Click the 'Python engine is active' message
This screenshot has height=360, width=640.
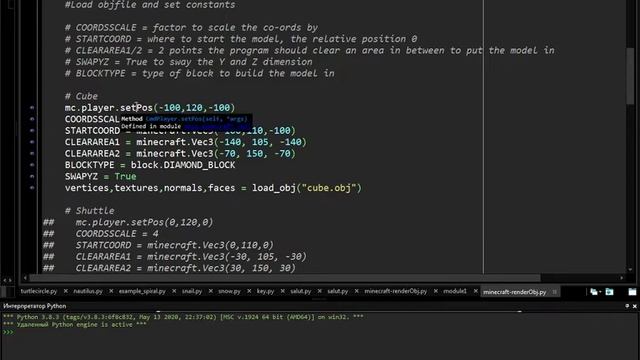(x=74, y=325)
